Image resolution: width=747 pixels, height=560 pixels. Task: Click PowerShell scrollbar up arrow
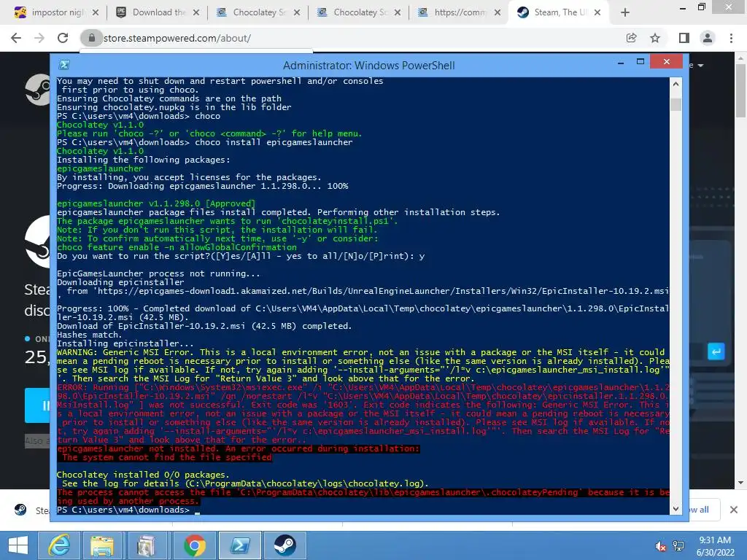point(676,84)
